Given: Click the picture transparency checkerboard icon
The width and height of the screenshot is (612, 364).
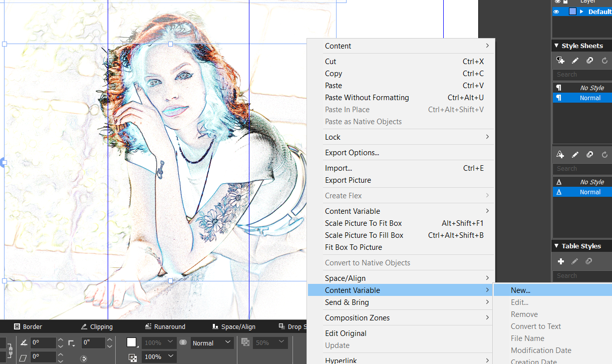Looking at the screenshot, I should coord(132,356).
